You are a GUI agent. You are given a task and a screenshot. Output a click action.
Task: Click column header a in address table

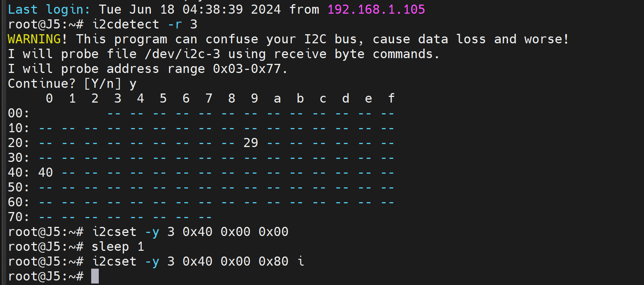(277, 98)
